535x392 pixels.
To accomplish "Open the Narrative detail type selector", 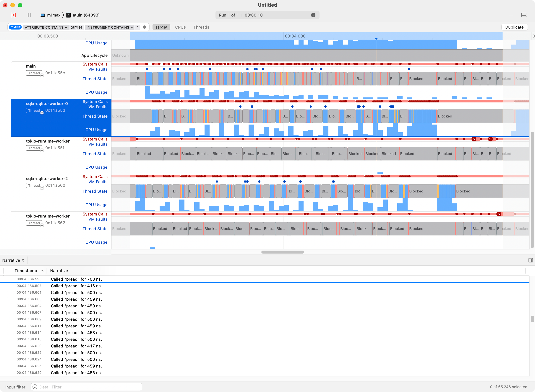I will (13, 260).
